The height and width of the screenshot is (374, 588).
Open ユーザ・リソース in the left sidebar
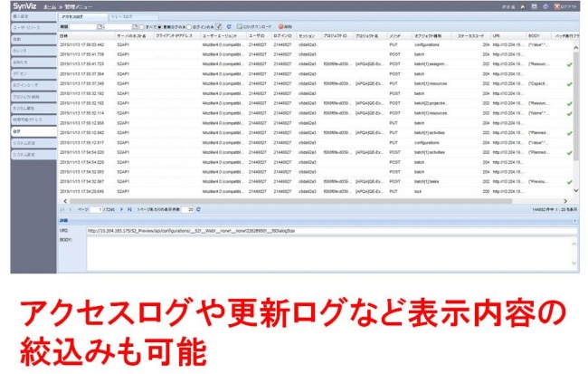27,28
